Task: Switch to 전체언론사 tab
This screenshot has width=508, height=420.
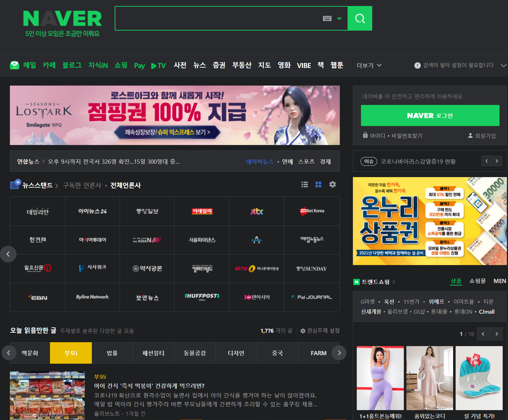Action: coord(126,185)
